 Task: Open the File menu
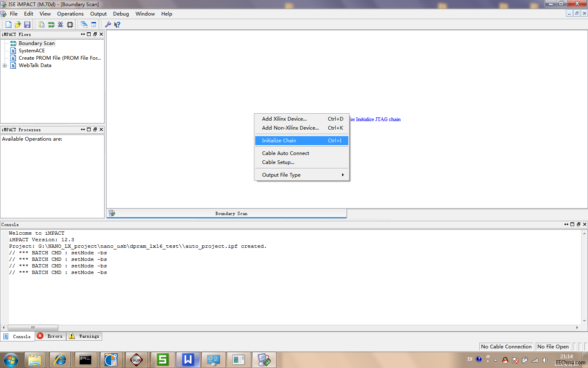pos(13,14)
